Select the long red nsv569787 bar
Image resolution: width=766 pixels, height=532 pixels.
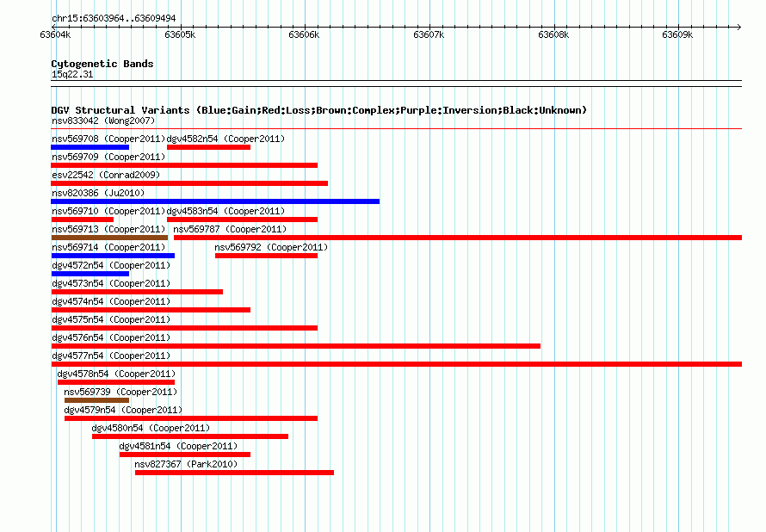(458, 238)
